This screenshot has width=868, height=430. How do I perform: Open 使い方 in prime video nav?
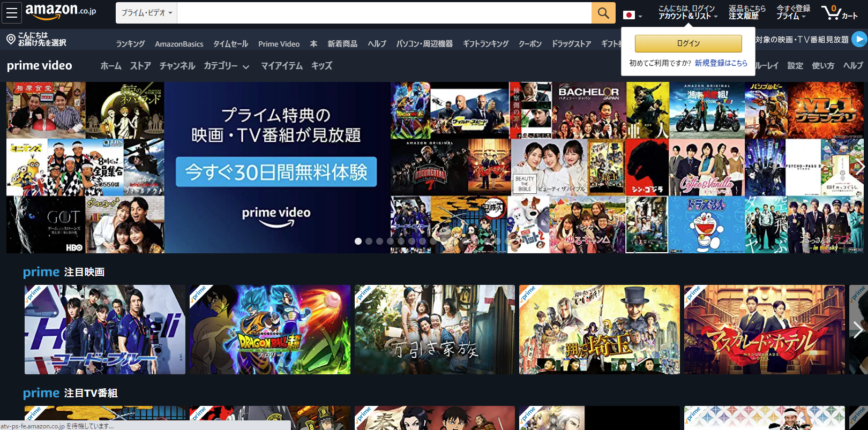pos(823,66)
